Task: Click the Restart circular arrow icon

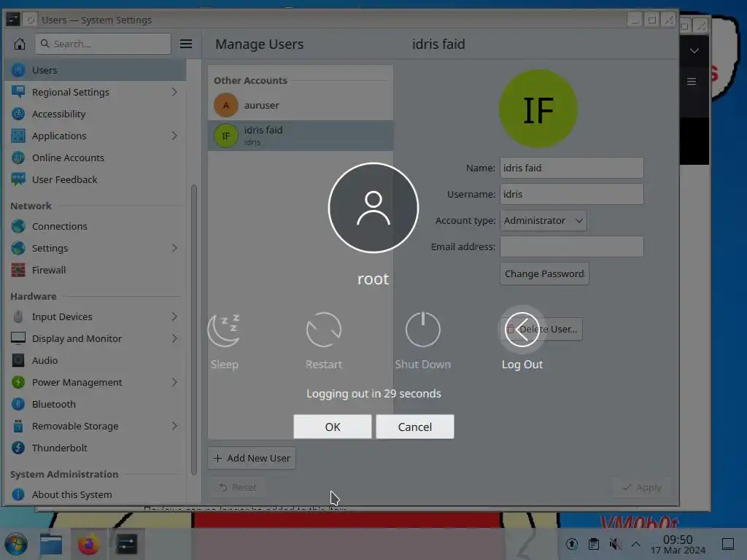Action: click(x=323, y=330)
